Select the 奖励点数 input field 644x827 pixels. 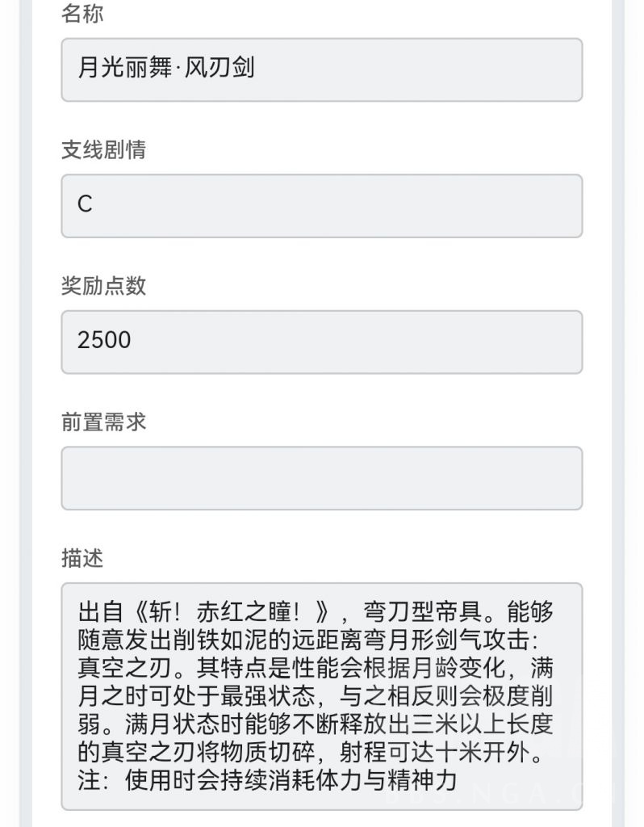point(321,342)
